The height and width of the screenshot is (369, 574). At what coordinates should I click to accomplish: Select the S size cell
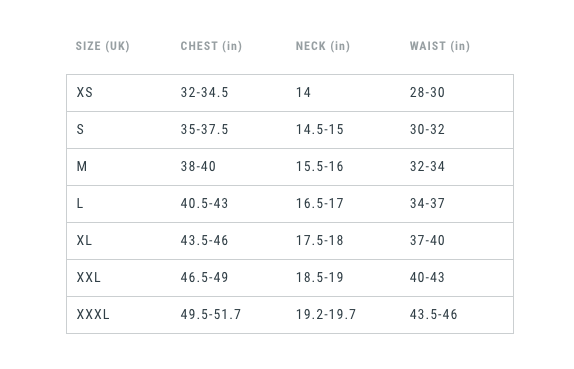click(80, 129)
